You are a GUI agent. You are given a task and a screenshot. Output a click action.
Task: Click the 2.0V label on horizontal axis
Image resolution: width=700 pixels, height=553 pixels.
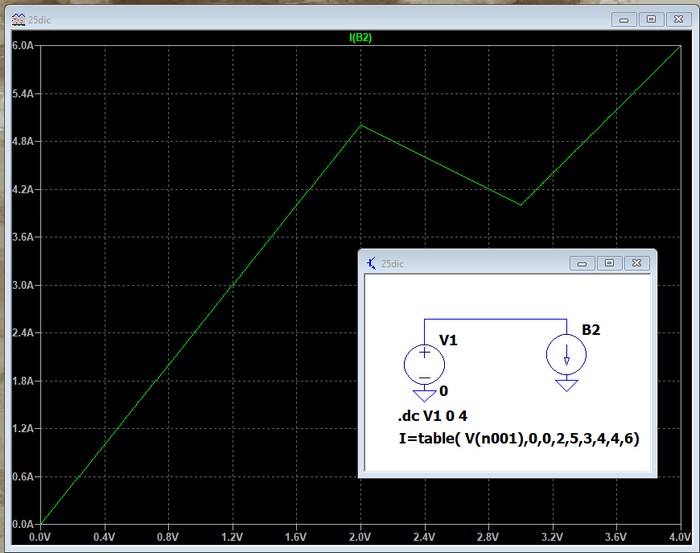point(360,536)
